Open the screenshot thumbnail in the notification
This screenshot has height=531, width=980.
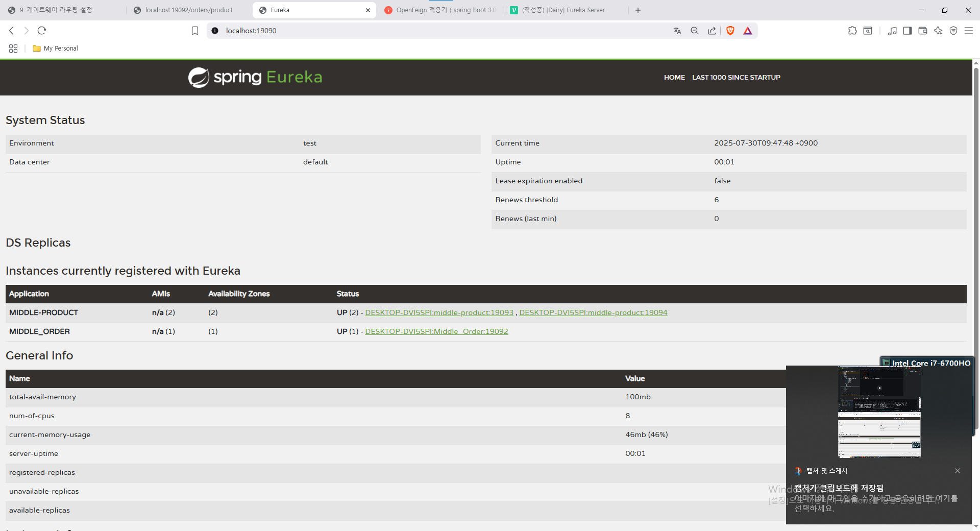pyautogui.click(x=879, y=412)
